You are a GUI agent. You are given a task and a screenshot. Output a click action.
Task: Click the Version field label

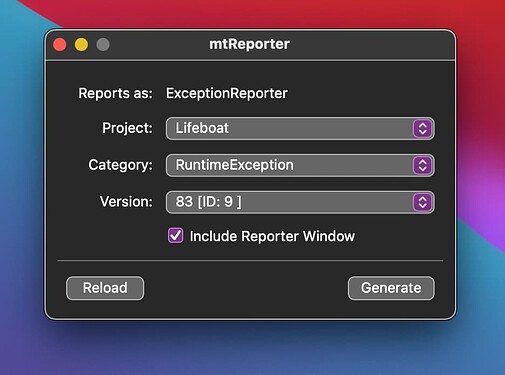point(126,202)
